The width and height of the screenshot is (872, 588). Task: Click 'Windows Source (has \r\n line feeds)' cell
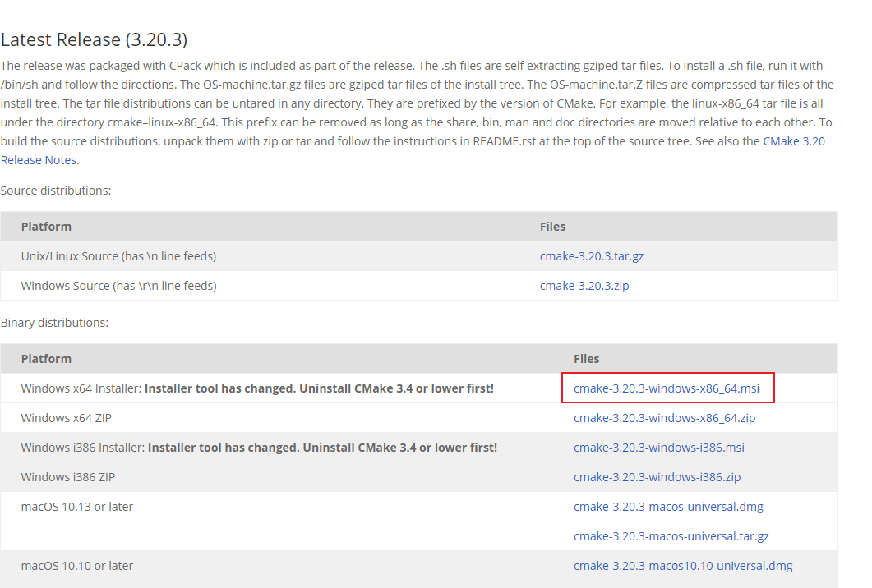pyautogui.click(x=118, y=286)
